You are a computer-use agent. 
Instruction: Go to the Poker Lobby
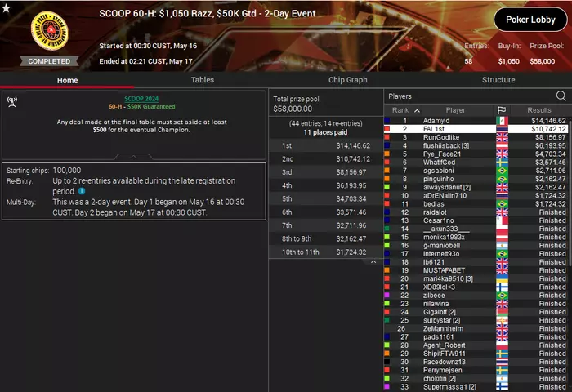(530, 20)
